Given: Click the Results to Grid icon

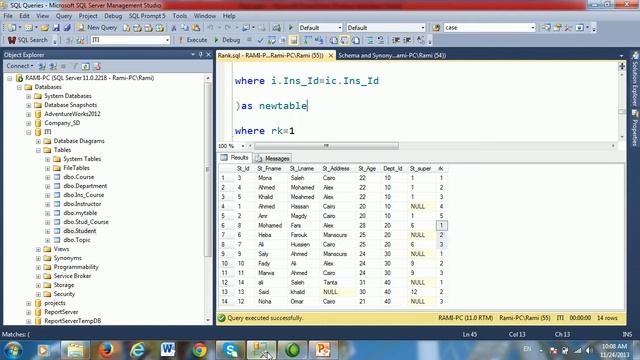Looking at the screenshot, I should [293, 40].
